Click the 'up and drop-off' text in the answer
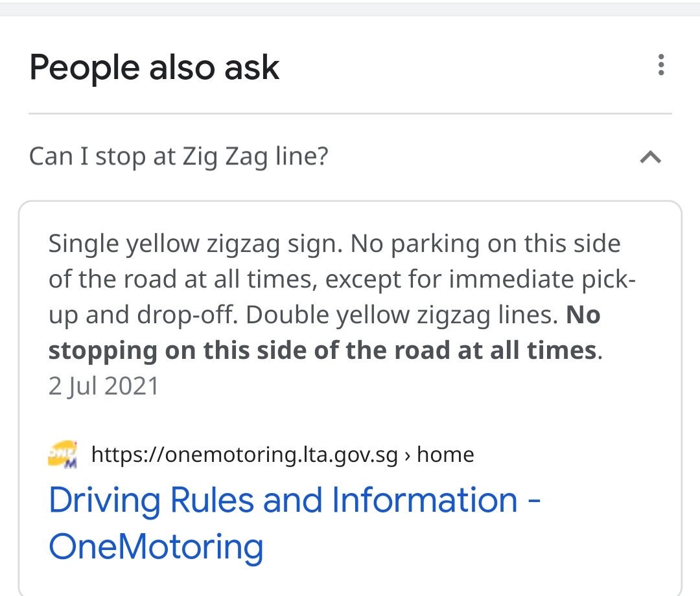Image resolution: width=700 pixels, height=596 pixels. tap(142, 315)
